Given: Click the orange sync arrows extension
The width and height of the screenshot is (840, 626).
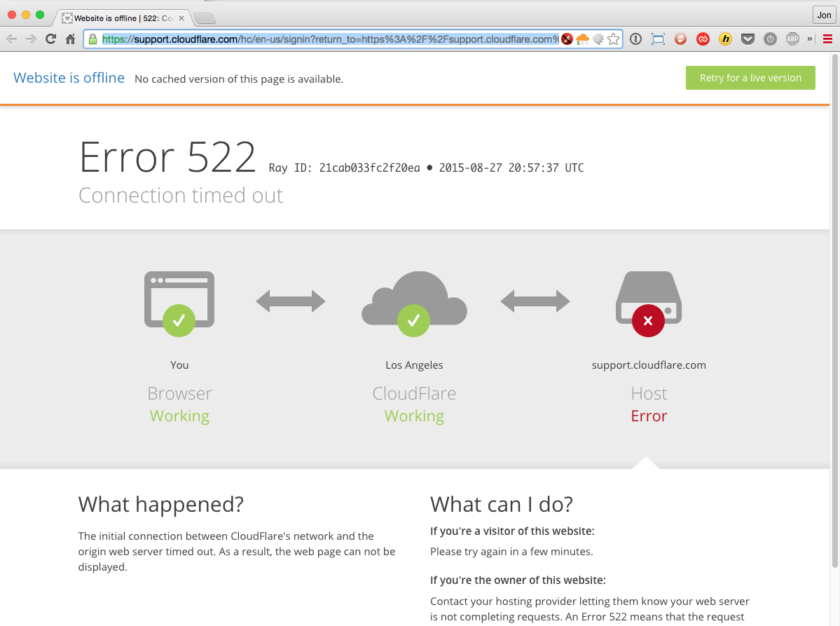Looking at the screenshot, I should pyautogui.click(x=680, y=39).
